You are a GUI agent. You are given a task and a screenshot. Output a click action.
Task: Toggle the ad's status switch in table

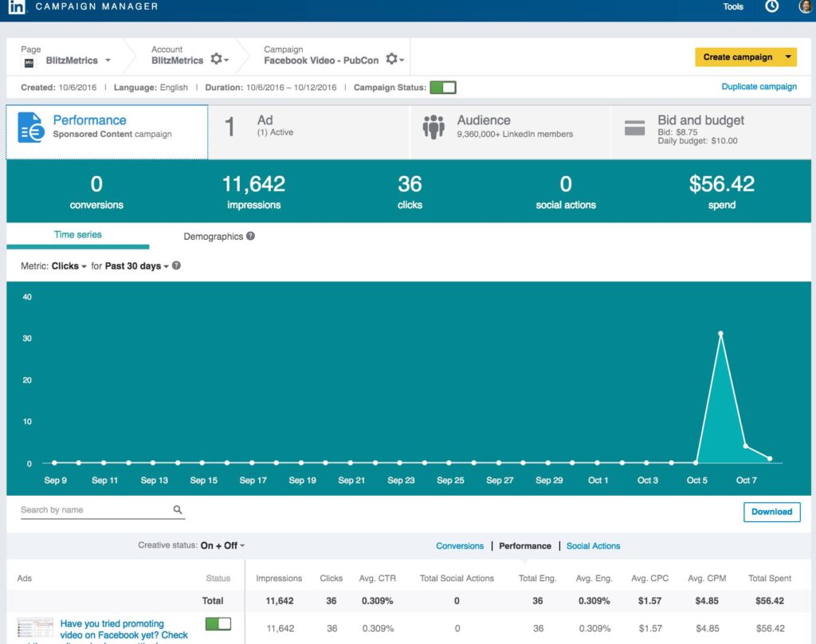(x=218, y=624)
